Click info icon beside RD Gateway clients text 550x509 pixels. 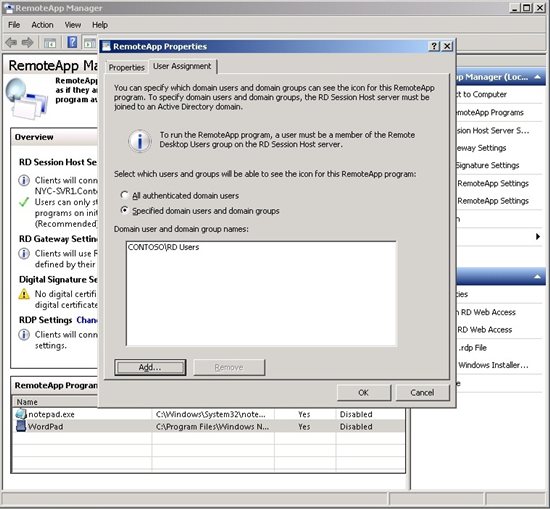click(24, 253)
